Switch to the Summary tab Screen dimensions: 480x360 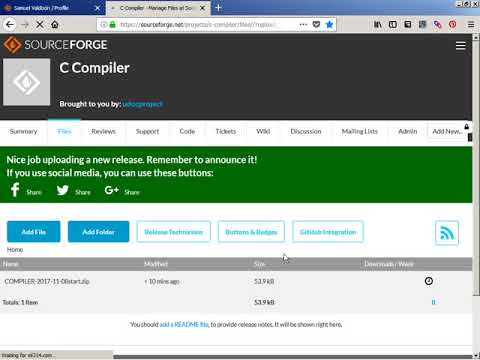[23, 131]
